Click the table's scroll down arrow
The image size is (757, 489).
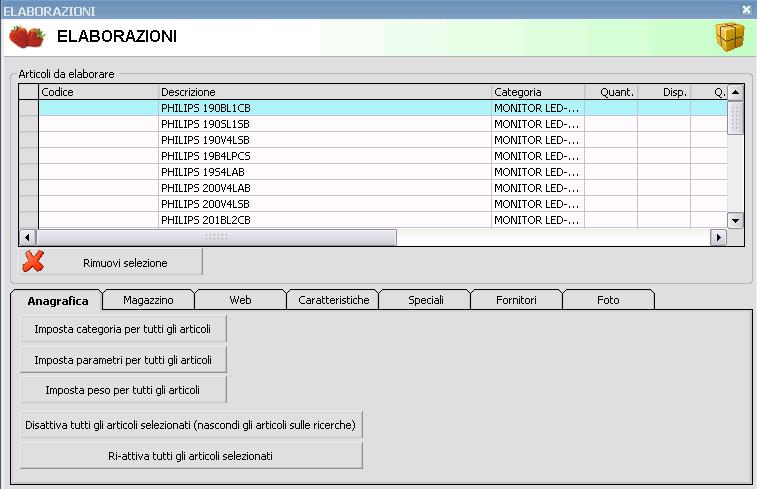click(735, 221)
